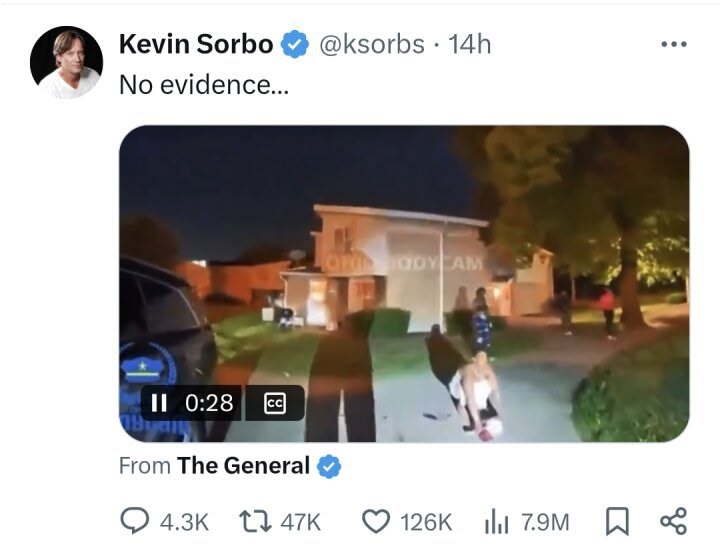The height and width of the screenshot is (549, 720).
Task: Click the 14h post timestamp
Action: click(x=469, y=45)
